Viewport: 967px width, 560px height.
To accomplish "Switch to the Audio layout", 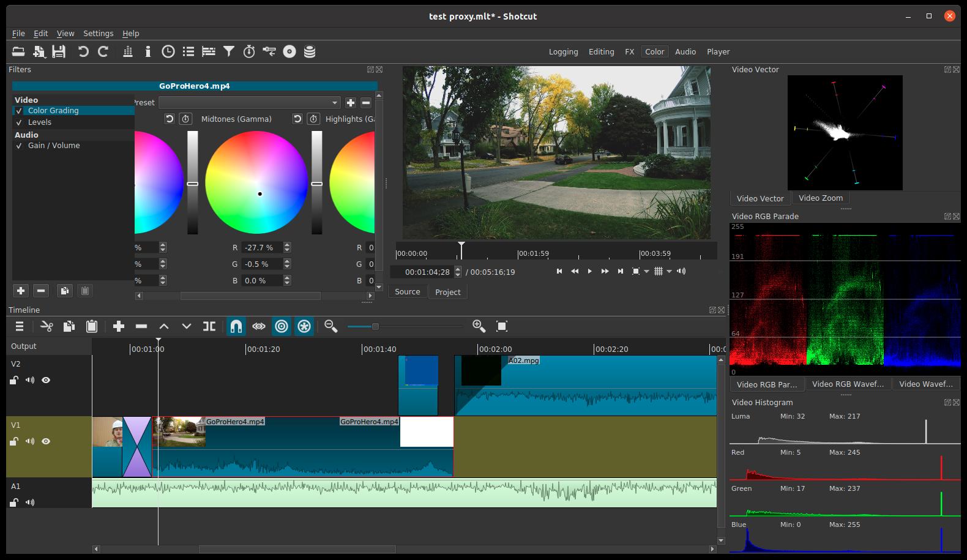I will [x=685, y=52].
